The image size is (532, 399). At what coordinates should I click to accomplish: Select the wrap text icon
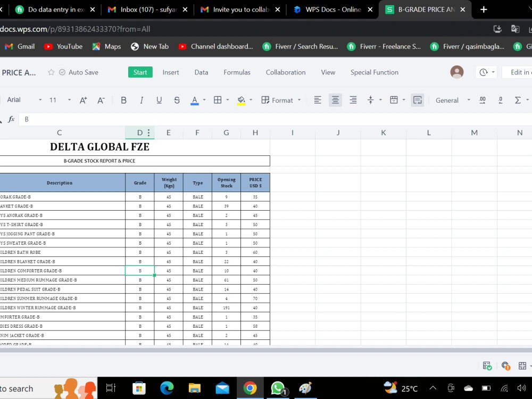click(418, 100)
